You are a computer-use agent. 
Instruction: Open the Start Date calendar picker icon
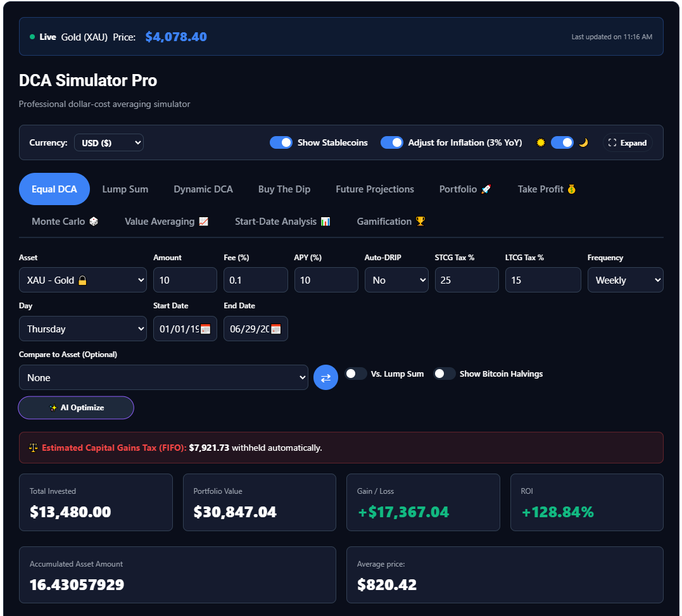point(206,329)
